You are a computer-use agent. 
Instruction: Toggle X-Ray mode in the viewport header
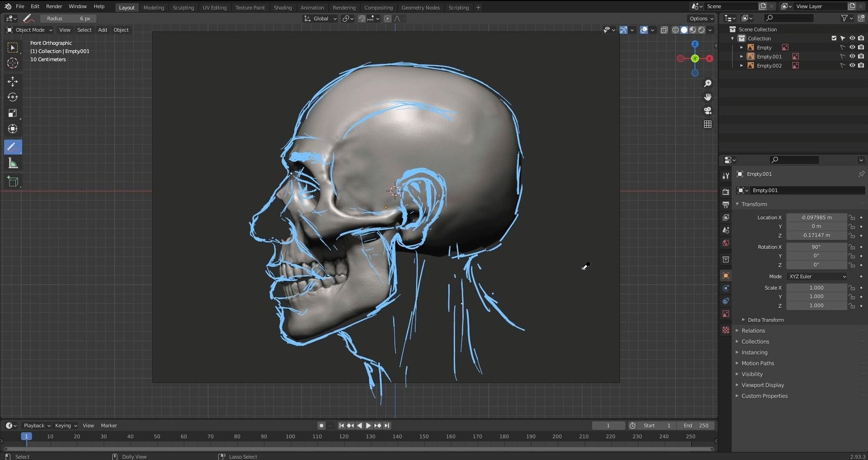664,30
